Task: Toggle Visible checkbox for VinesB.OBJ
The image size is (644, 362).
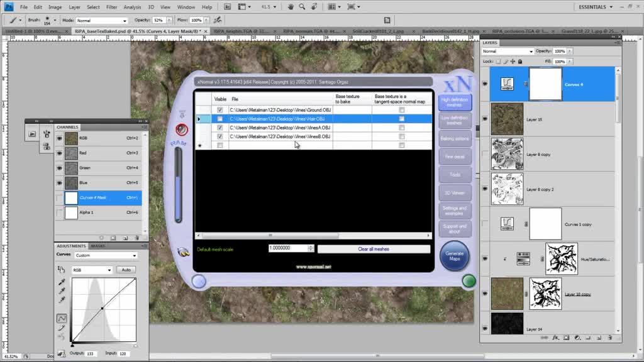Action: (219, 136)
